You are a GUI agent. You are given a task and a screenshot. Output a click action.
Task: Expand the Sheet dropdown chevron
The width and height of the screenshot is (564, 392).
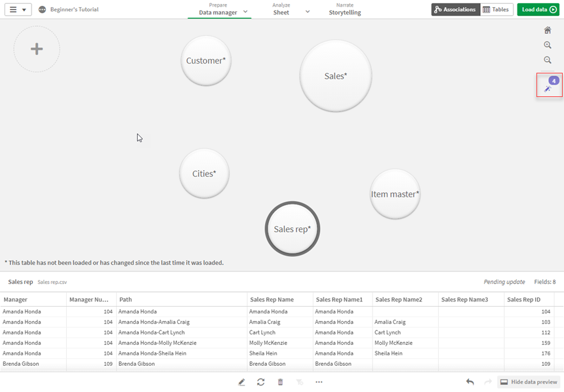coord(308,12)
